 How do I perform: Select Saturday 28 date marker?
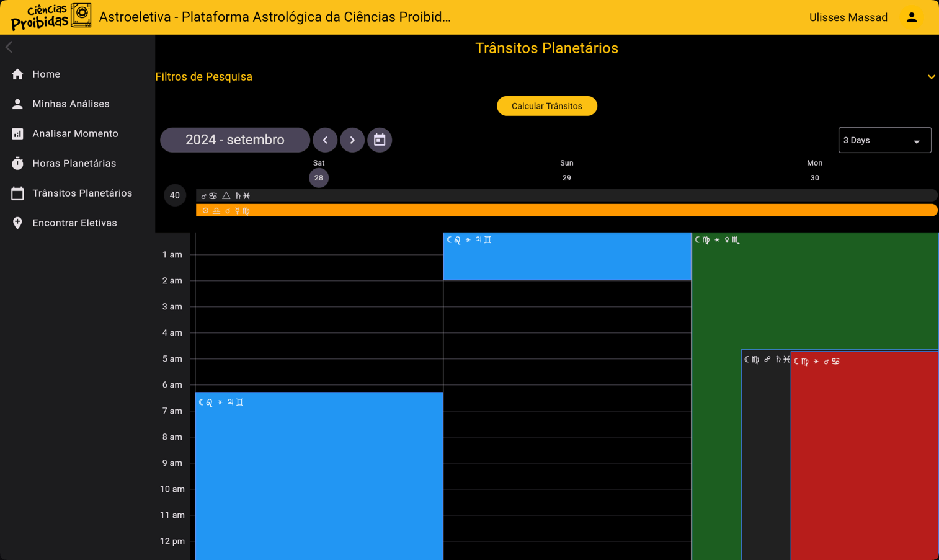319,178
